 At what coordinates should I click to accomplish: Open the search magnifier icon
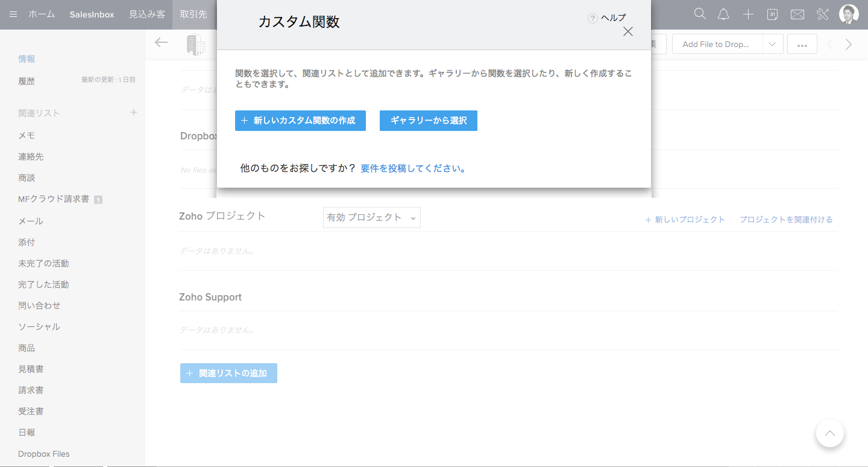699,14
